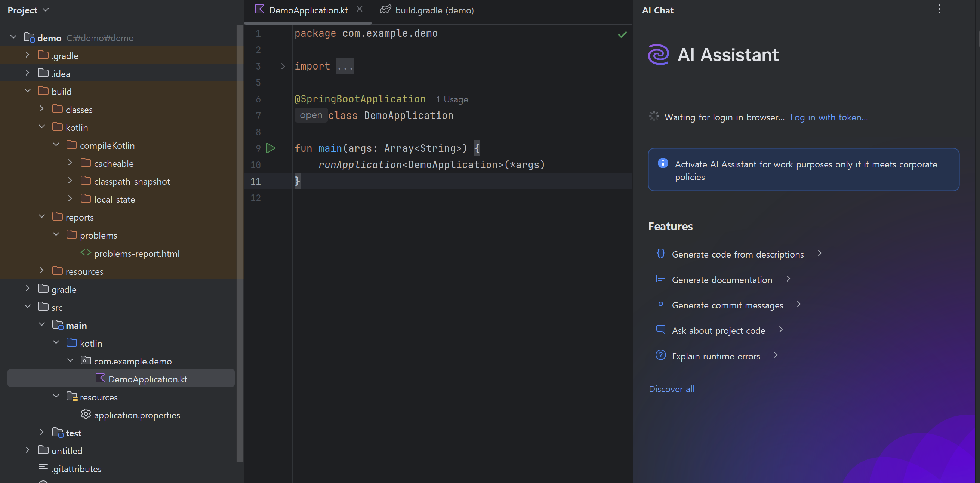This screenshot has height=483, width=980.
Task: Collapse the compileKotlin folder
Action: (56, 145)
